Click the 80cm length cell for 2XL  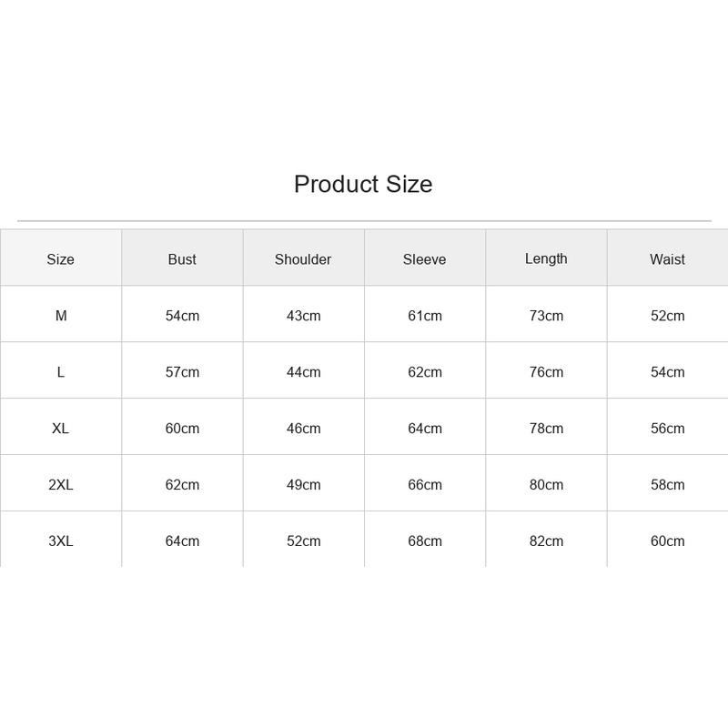pos(546,485)
